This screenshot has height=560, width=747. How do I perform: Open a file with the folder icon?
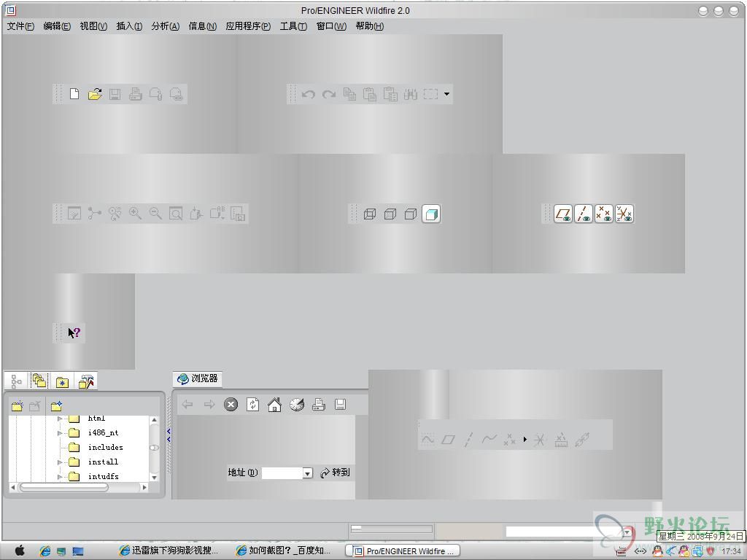[95, 94]
